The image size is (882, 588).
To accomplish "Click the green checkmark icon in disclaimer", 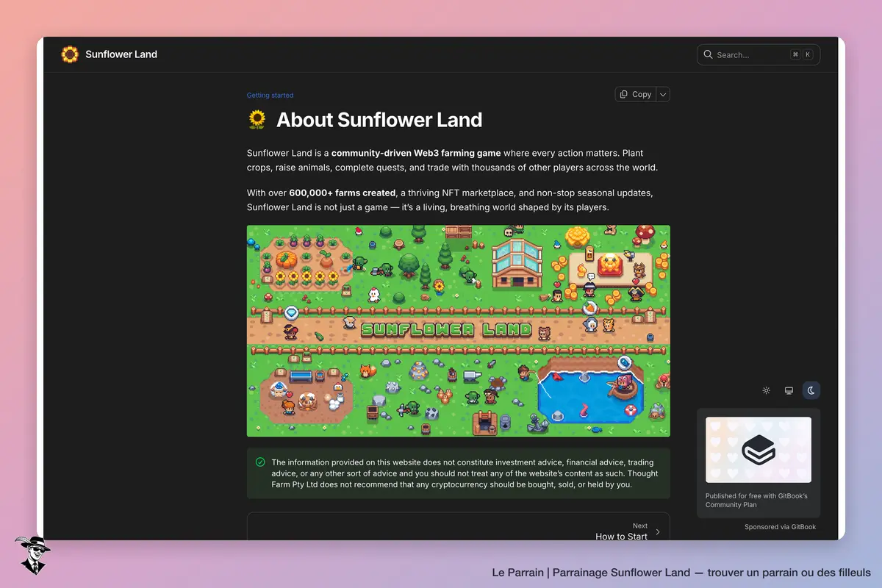I will tap(260, 462).
